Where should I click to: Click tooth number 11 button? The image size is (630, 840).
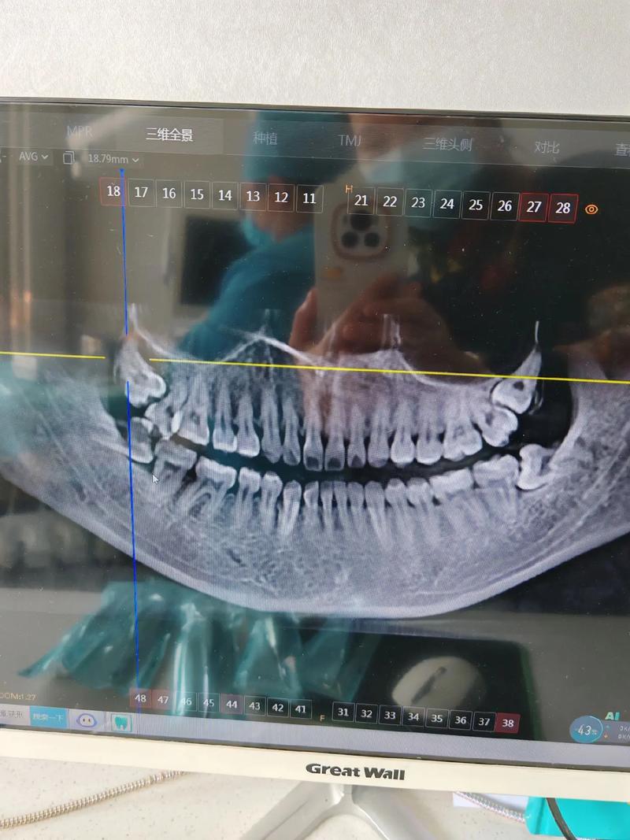coord(309,198)
